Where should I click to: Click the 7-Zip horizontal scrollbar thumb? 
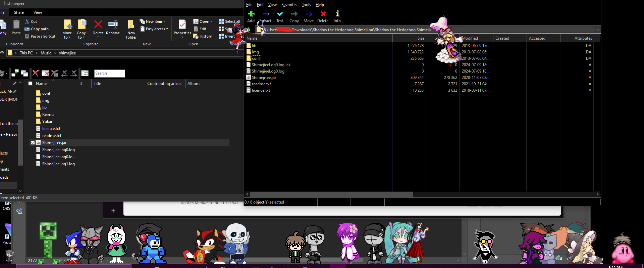pos(331,194)
